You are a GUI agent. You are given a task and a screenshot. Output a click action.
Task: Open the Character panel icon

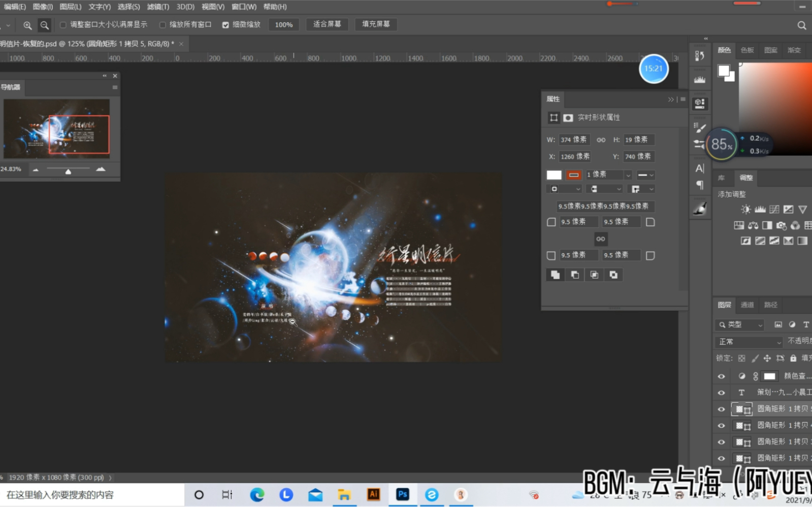point(700,168)
